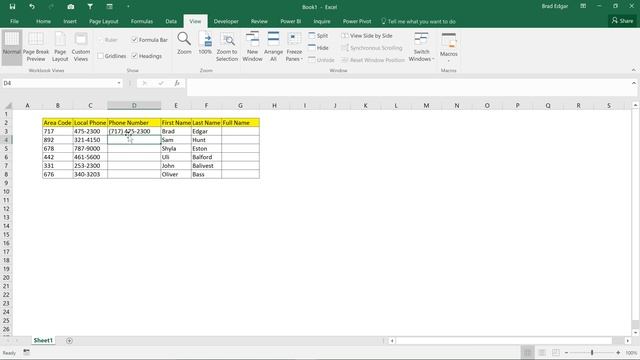The width and height of the screenshot is (640, 360).
Task: Switch to the Home tab
Action: pyautogui.click(x=43, y=21)
